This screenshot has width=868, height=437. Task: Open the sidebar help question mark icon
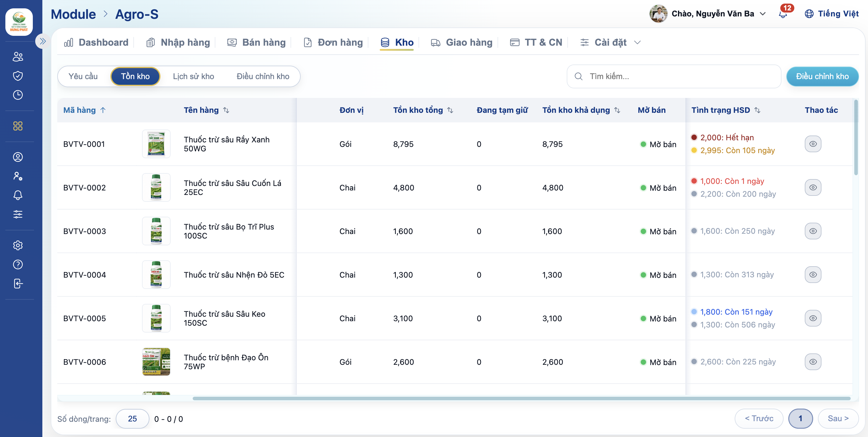click(x=18, y=265)
